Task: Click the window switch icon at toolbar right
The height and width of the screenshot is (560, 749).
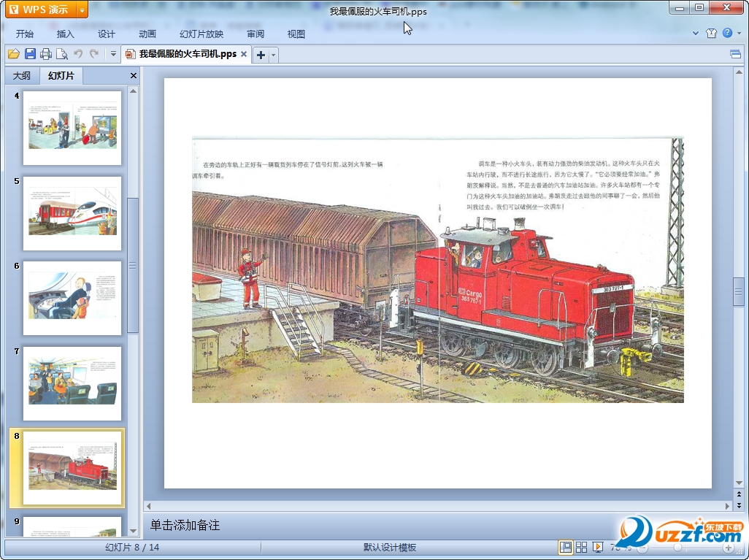Action: (736, 54)
